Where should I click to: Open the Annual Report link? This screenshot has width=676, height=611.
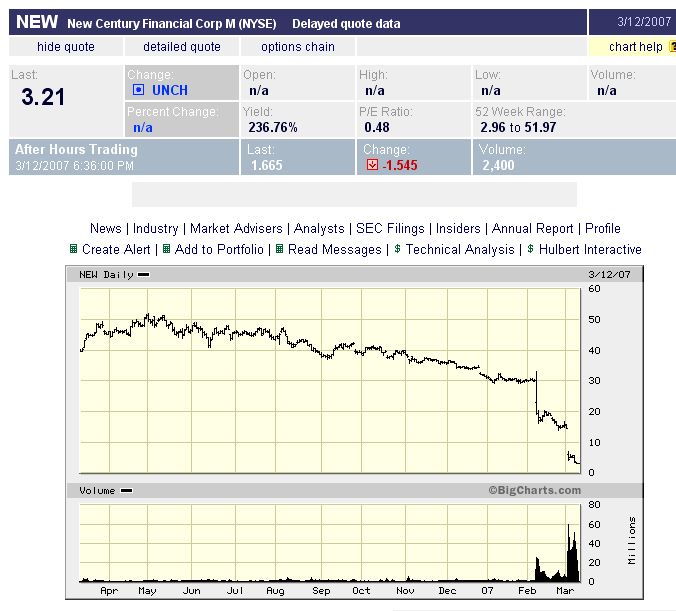click(x=533, y=229)
